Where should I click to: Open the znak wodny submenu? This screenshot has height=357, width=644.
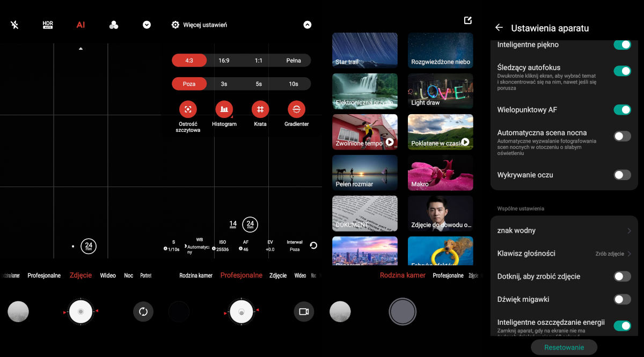563,230
